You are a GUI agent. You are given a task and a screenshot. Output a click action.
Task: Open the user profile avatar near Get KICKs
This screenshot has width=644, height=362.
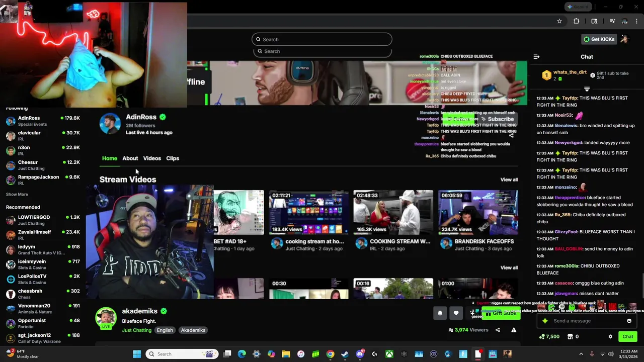pyautogui.click(x=624, y=39)
